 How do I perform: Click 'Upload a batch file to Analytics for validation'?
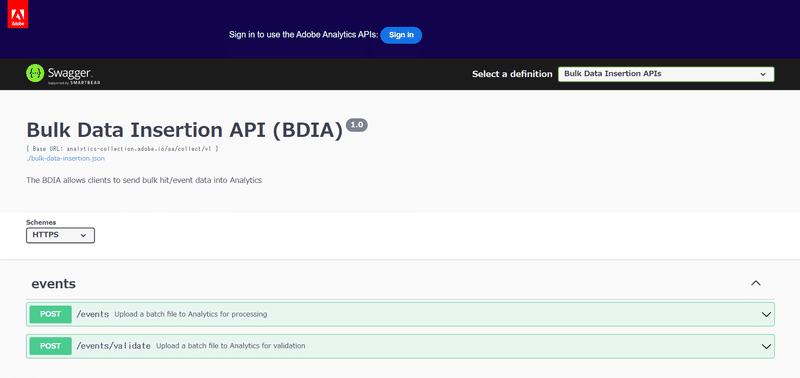[231, 346]
